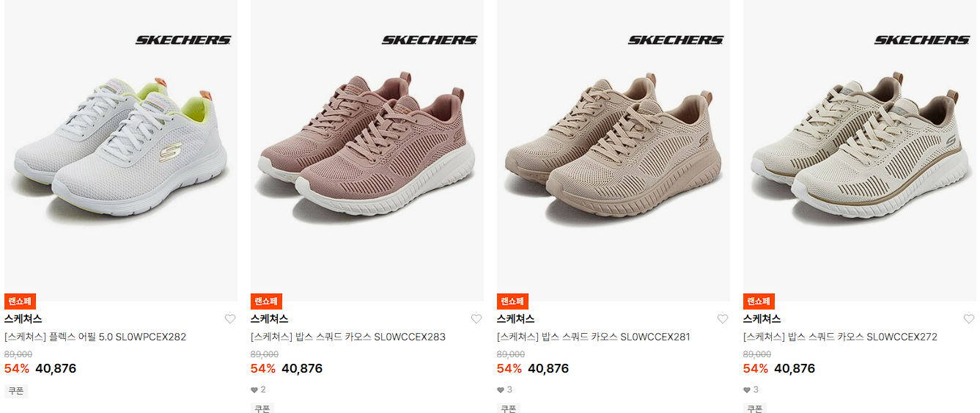
Task: Open cream Skechers sneaker with brown stripe
Action: [x=860, y=150]
